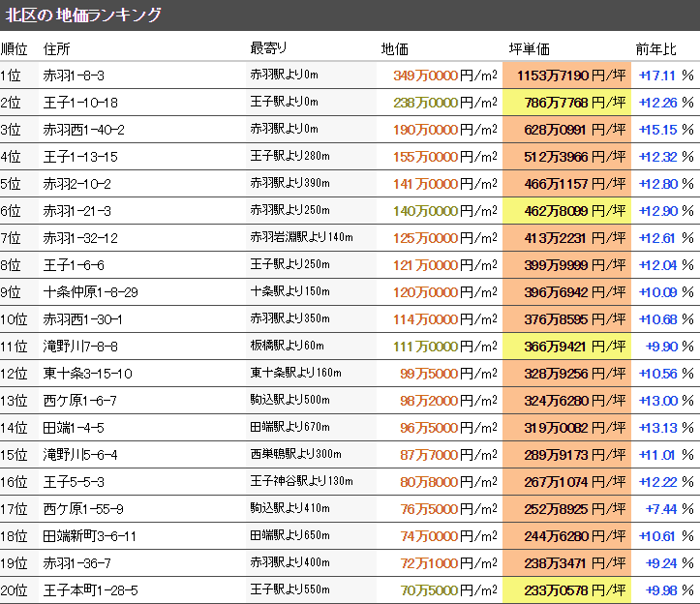The width and height of the screenshot is (700, 604).
Task: Select the 最寄り column header
Action: coord(268,48)
